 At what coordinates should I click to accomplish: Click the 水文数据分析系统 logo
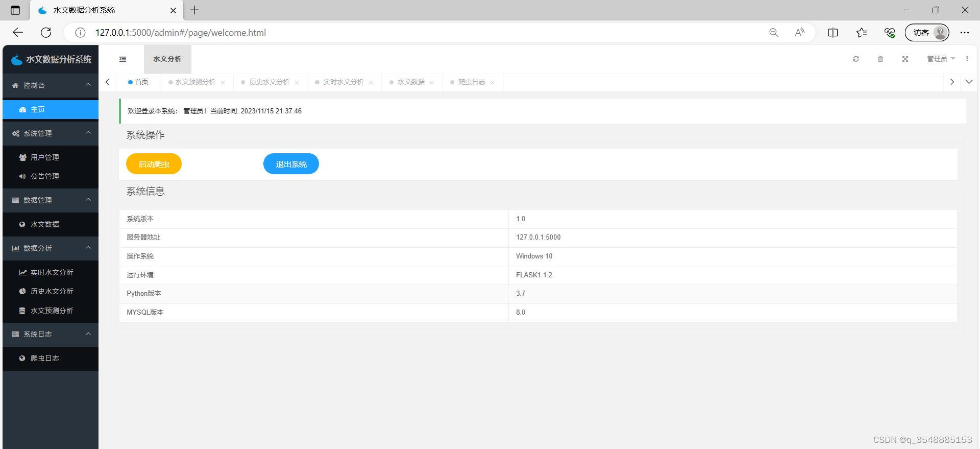(51, 59)
